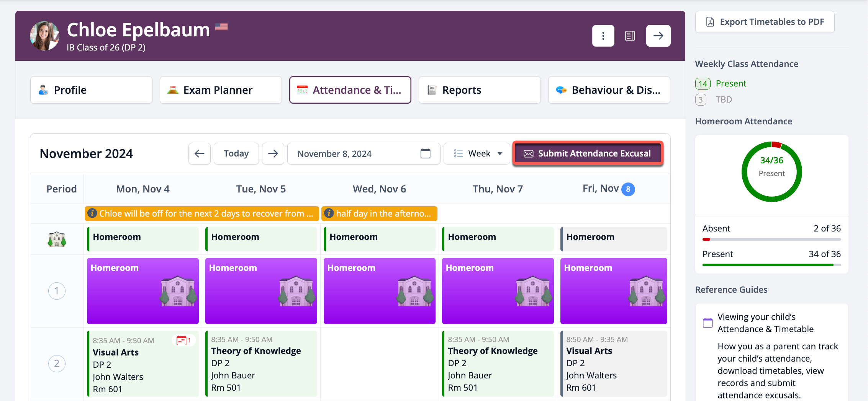Click the right arrow next-student button
Viewport: 868px width, 401px height.
pos(658,36)
